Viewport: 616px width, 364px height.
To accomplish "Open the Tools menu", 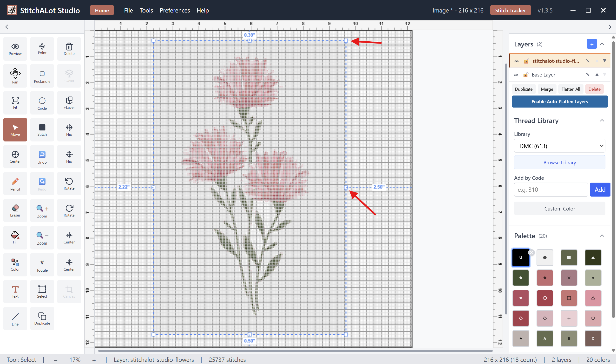I will pos(146,10).
